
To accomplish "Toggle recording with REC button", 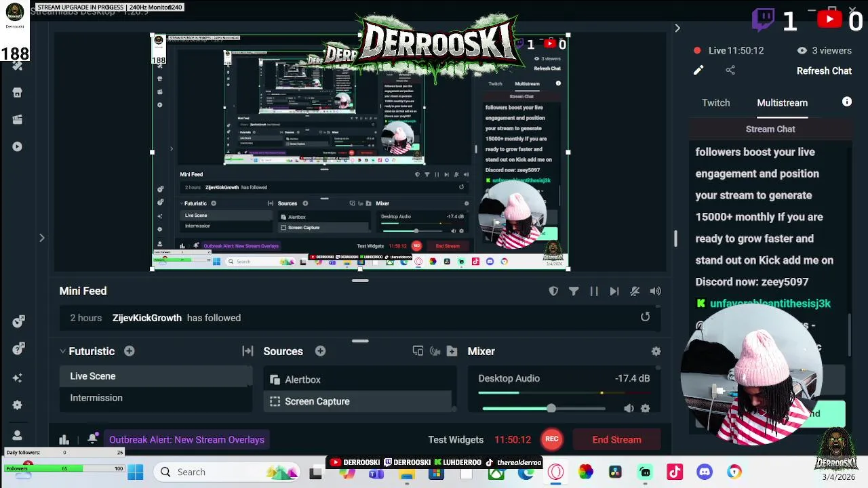I will pyautogui.click(x=552, y=439).
